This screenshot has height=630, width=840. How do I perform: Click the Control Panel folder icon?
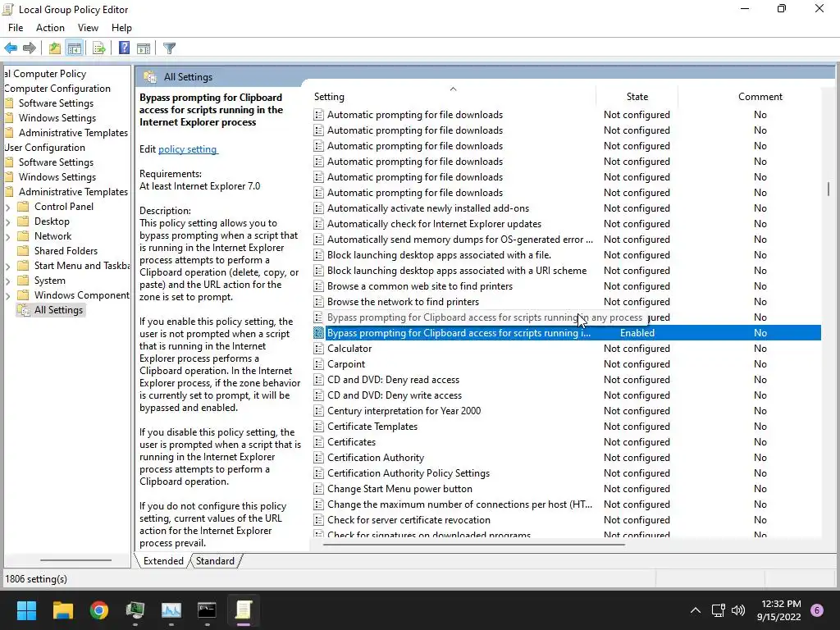pos(23,207)
